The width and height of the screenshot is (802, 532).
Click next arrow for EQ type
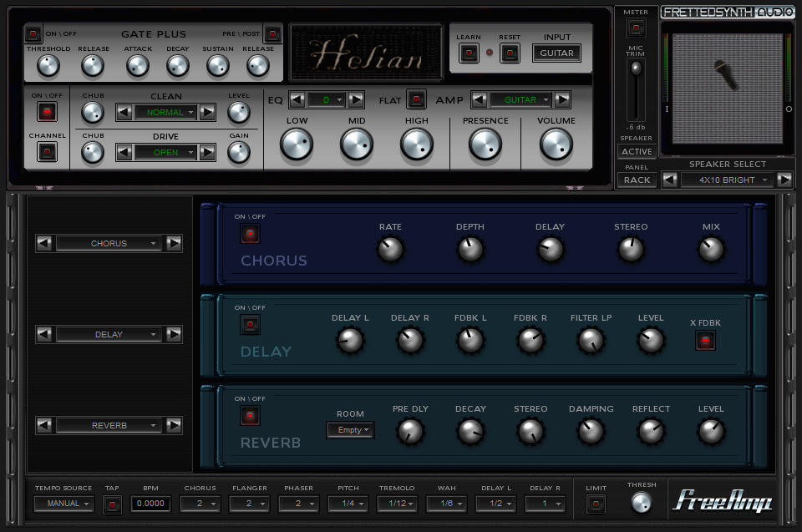tap(356, 99)
